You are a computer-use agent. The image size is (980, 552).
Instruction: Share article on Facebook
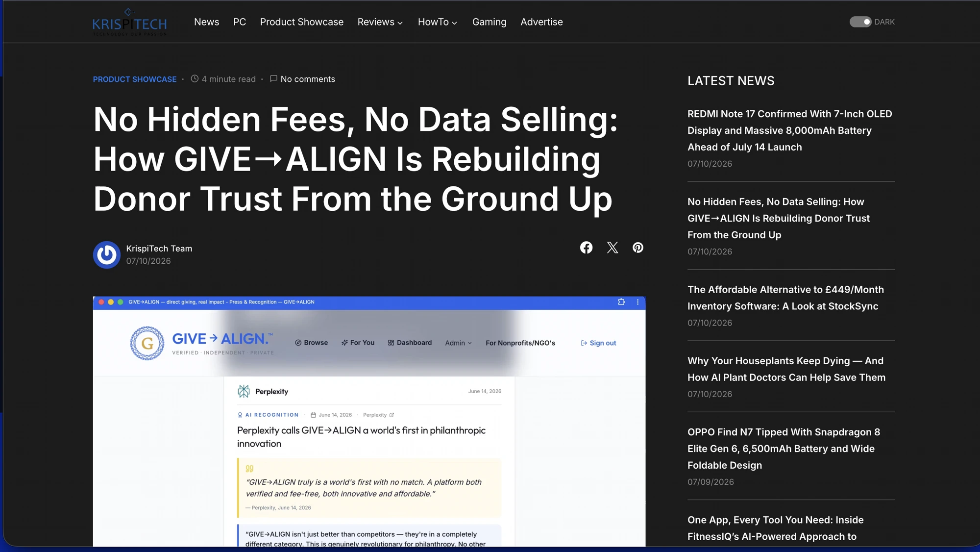click(586, 248)
